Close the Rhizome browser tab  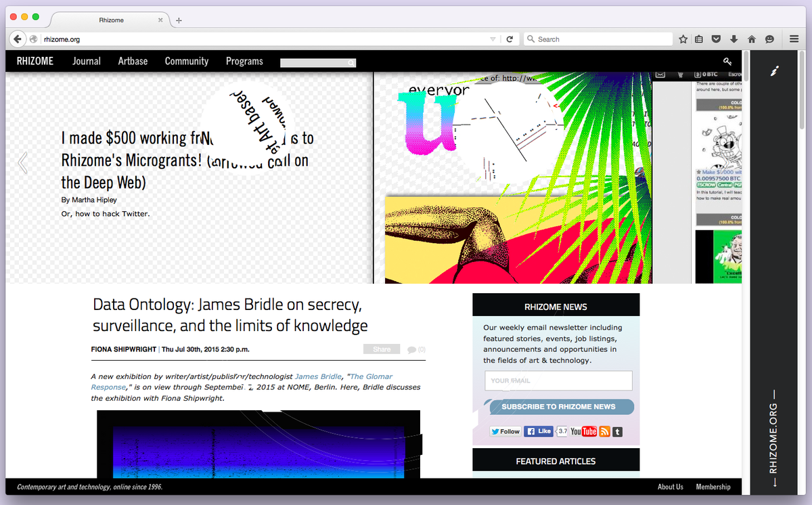click(x=160, y=20)
